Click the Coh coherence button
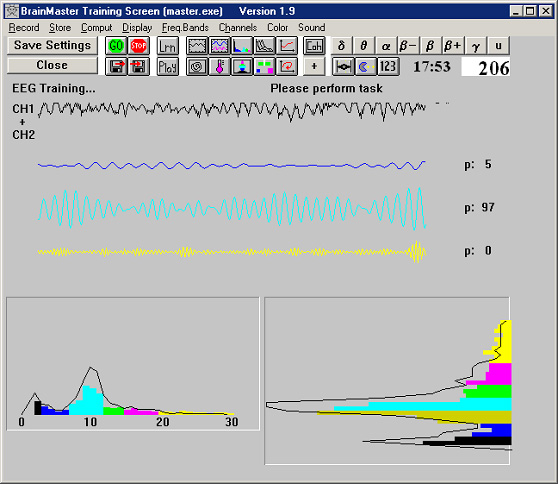 pyautogui.click(x=314, y=46)
